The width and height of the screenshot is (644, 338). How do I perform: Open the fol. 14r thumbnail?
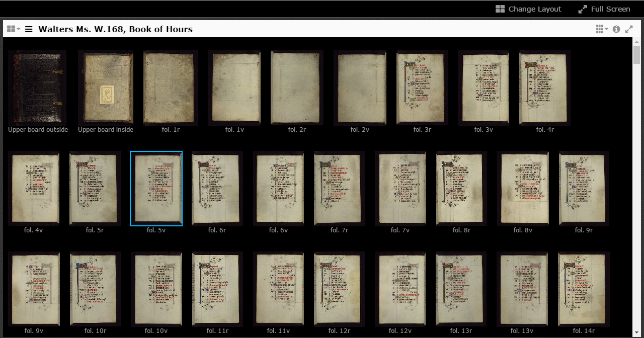(584, 289)
